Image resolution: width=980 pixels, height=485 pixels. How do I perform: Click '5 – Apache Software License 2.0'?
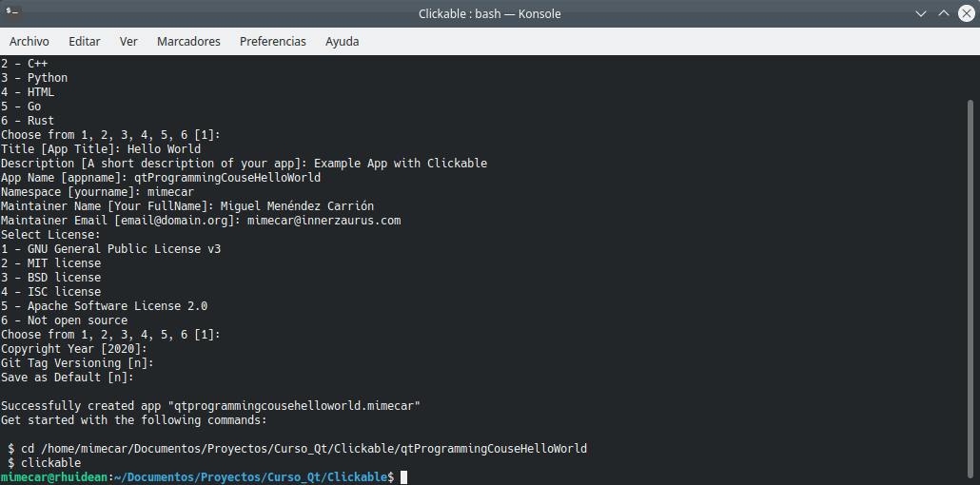[x=105, y=306]
